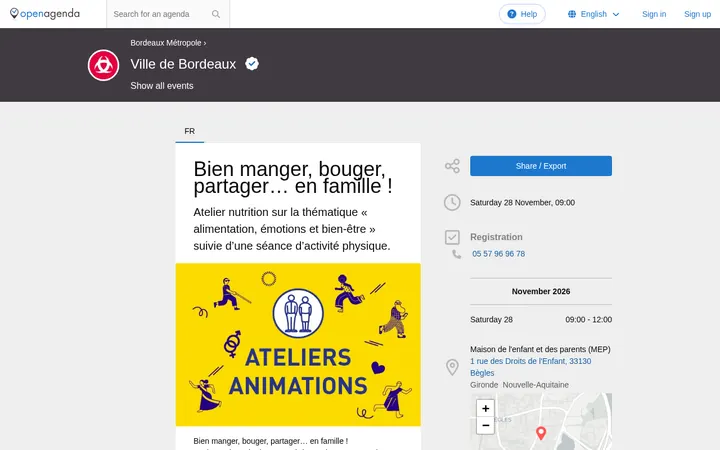Click the share icon
Image resolution: width=720 pixels, height=450 pixels.
point(452,166)
